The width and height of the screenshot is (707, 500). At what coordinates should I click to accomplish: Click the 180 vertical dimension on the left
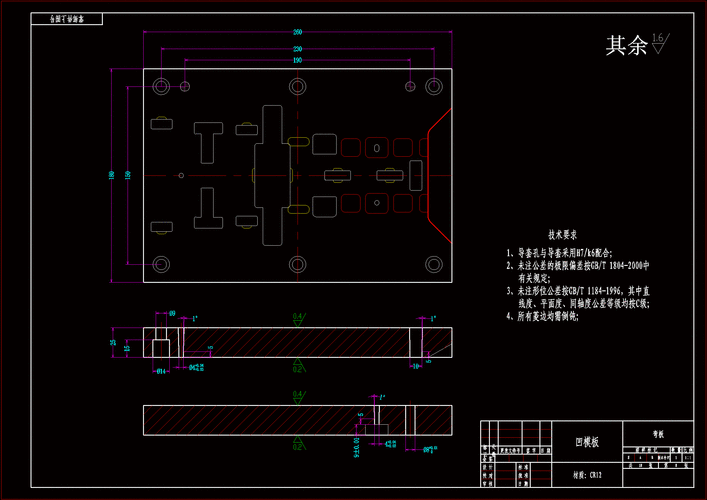111,175
